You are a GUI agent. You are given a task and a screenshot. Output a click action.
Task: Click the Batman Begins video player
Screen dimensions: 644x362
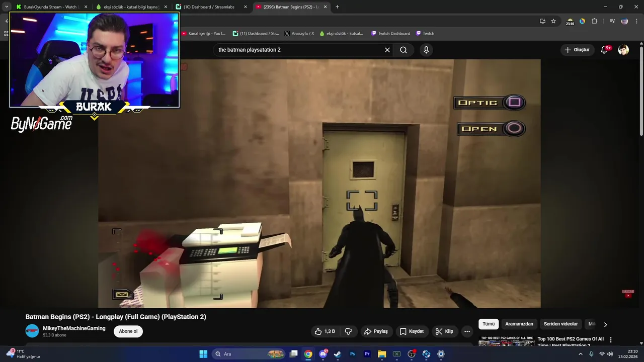point(319,184)
